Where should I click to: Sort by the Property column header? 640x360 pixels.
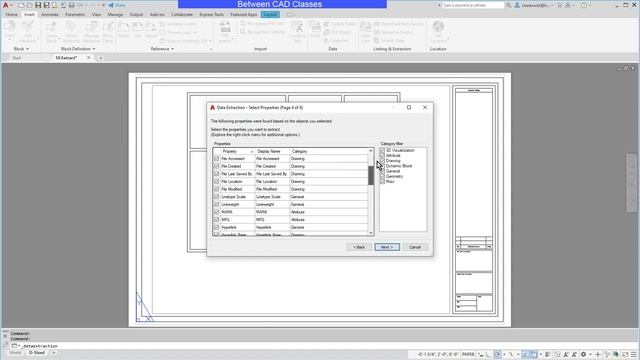pos(237,151)
